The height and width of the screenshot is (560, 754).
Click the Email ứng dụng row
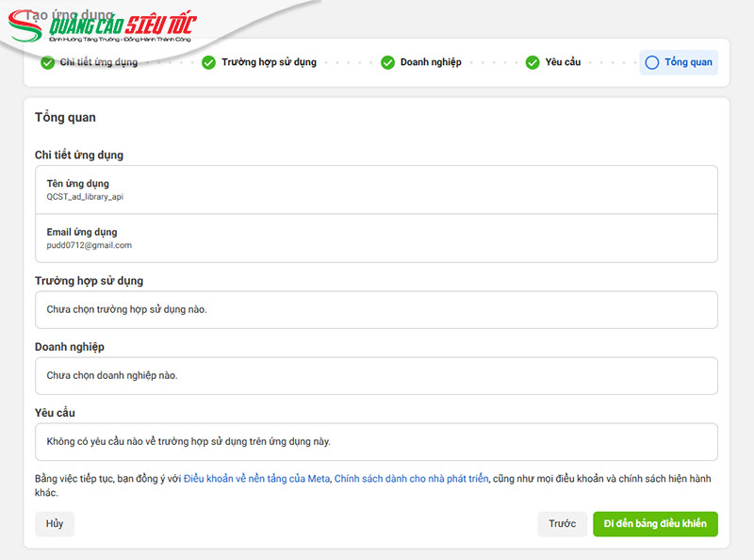[x=376, y=238]
